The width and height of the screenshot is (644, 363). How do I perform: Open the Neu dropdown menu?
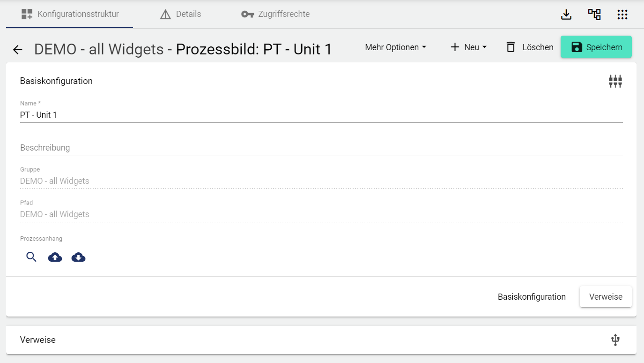pyautogui.click(x=468, y=47)
